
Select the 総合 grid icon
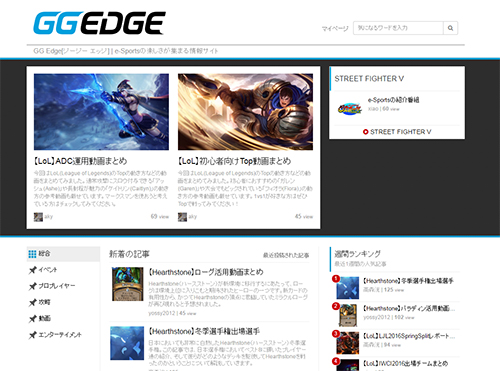(32, 254)
